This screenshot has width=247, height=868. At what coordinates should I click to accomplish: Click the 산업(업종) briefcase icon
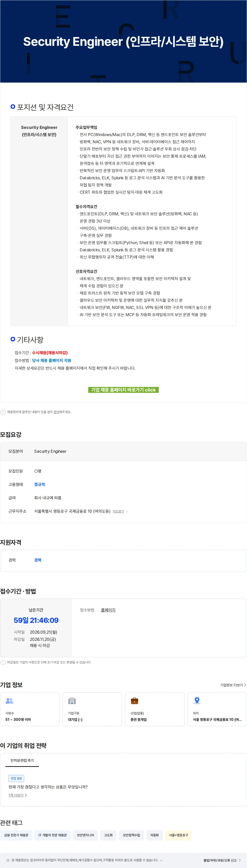[x=135, y=701]
